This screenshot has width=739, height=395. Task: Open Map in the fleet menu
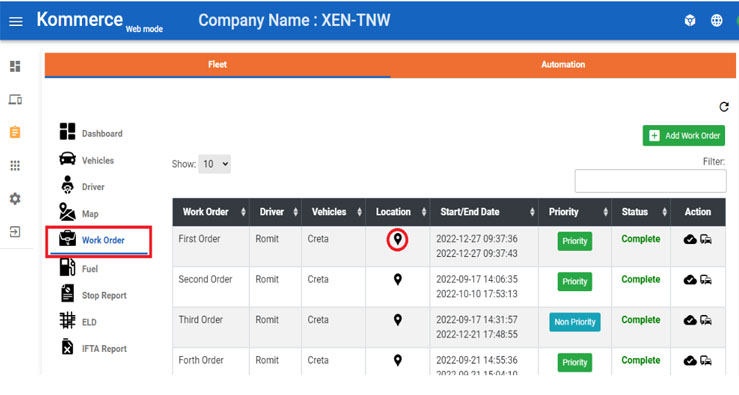click(79, 213)
